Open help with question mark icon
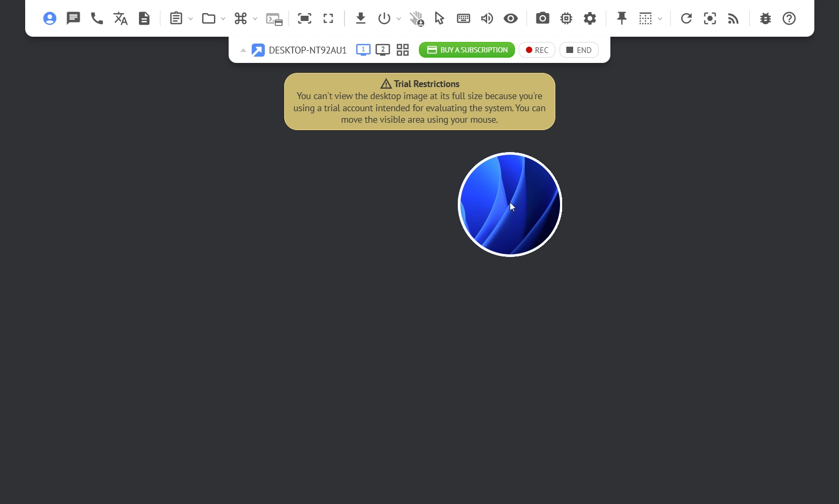The image size is (839, 504). pos(789,19)
